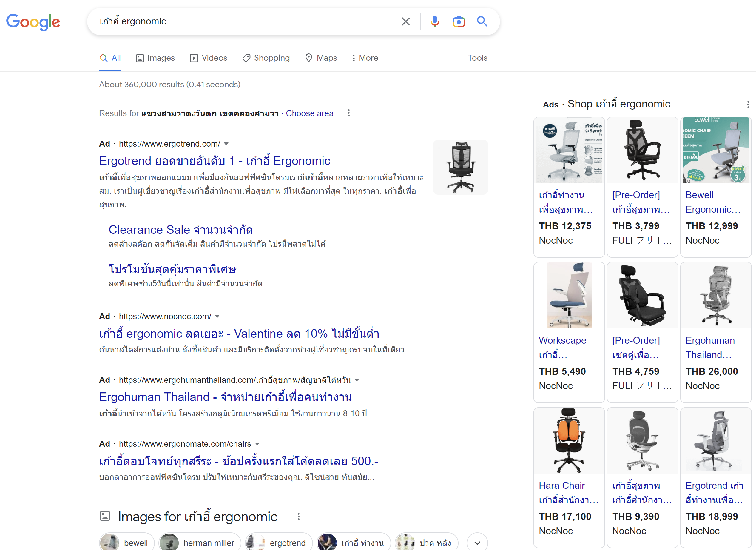Screen dimensions: 756x550
Task: Clear the search query with X icon
Action: click(x=405, y=22)
